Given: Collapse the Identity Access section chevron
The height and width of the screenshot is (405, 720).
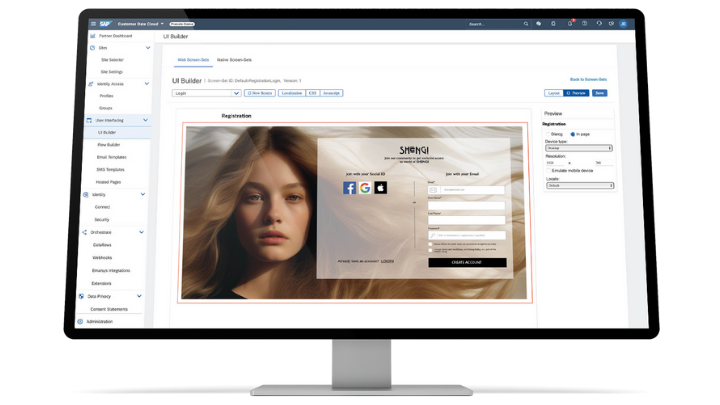Looking at the screenshot, I should (147, 84).
